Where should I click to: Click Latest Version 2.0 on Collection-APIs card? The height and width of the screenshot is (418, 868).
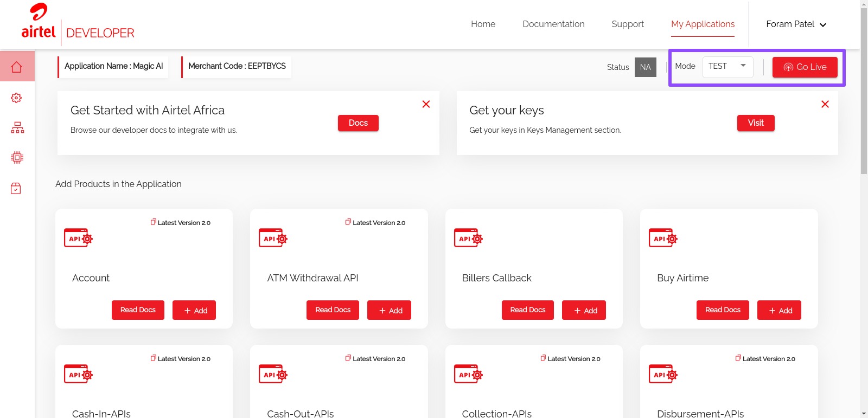574,359
